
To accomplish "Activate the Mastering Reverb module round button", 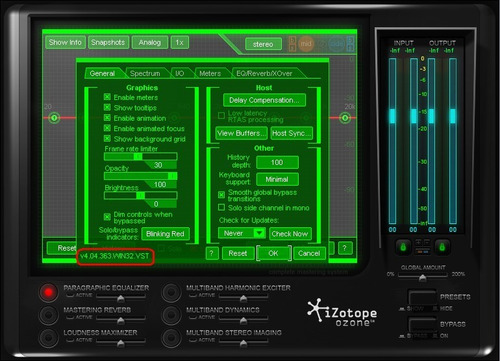I will click(x=48, y=315).
